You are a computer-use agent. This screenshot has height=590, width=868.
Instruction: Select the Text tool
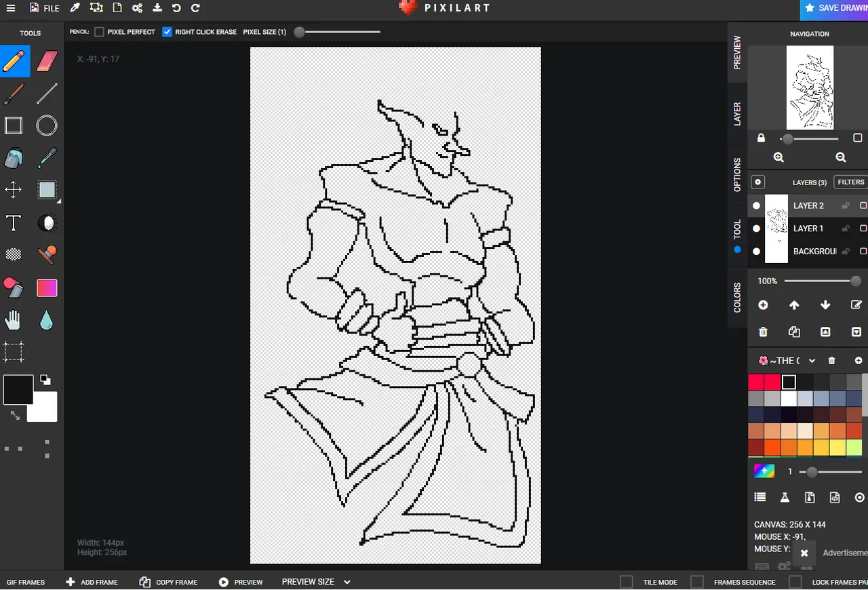pos(14,223)
